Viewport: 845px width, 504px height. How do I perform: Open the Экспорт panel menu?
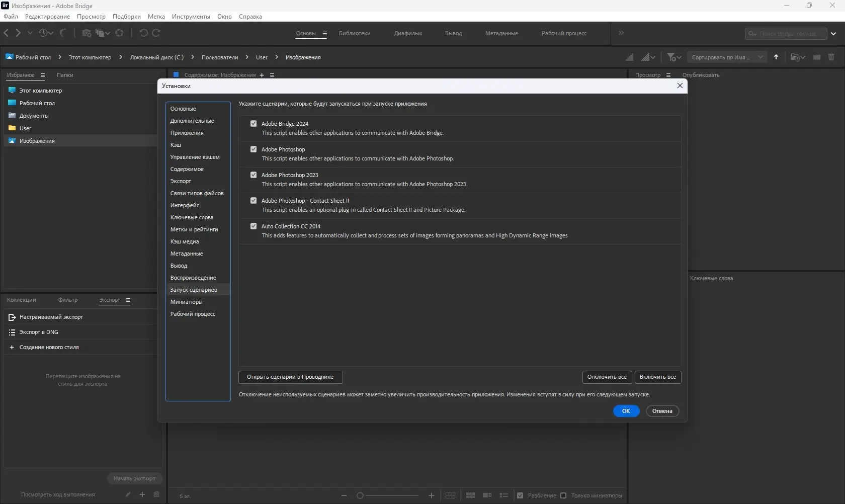tap(128, 300)
